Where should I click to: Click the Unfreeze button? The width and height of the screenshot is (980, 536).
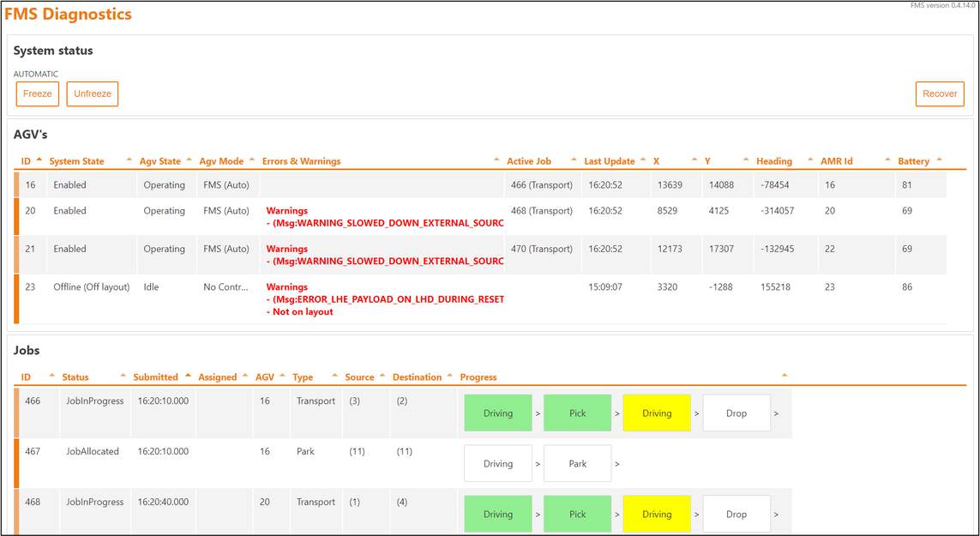pyautogui.click(x=93, y=94)
